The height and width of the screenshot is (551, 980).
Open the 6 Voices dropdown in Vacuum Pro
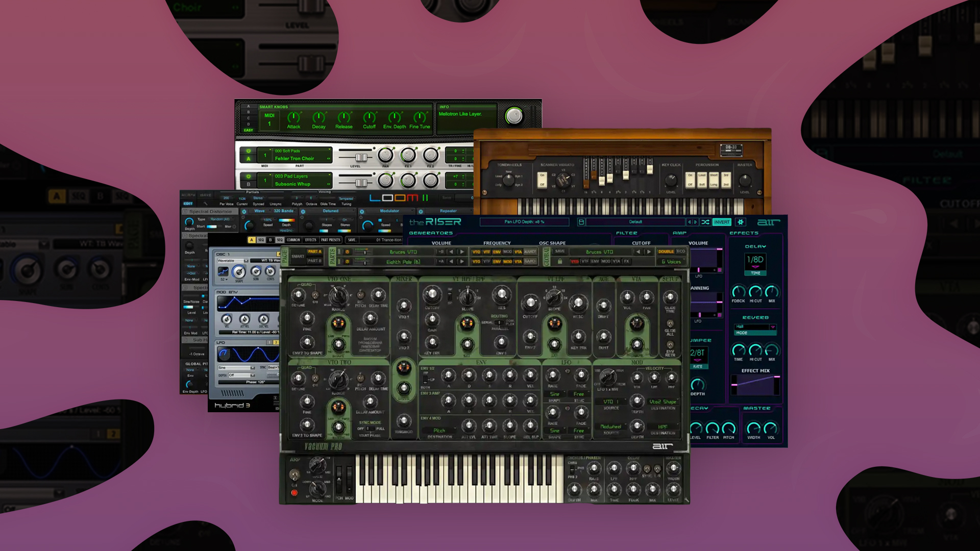[x=672, y=262]
